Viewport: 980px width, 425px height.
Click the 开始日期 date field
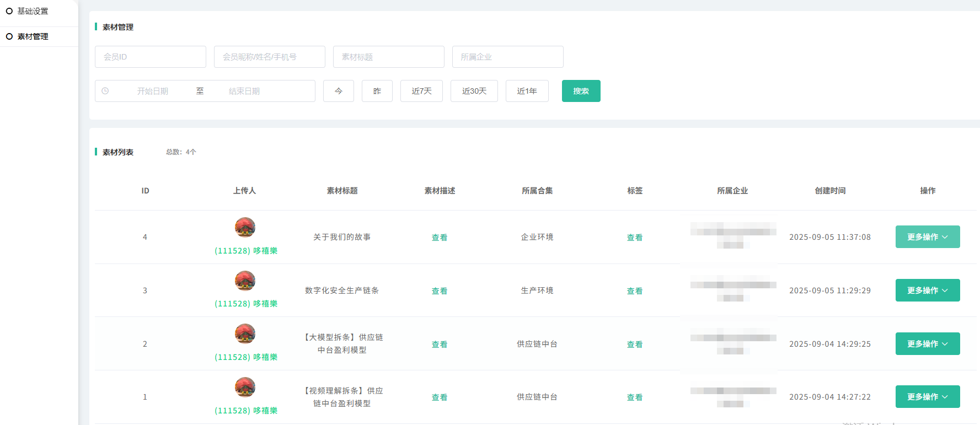click(x=153, y=91)
